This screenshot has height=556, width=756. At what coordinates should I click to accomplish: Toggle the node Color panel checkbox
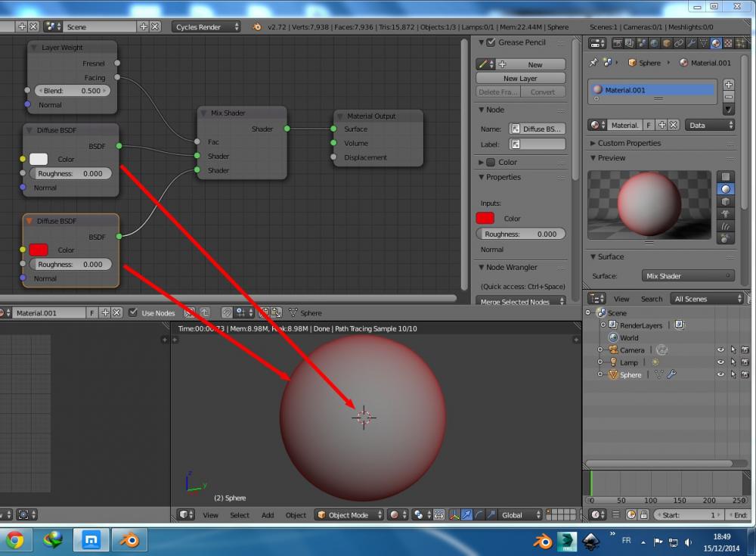pyautogui.click(x=491, y=162)
